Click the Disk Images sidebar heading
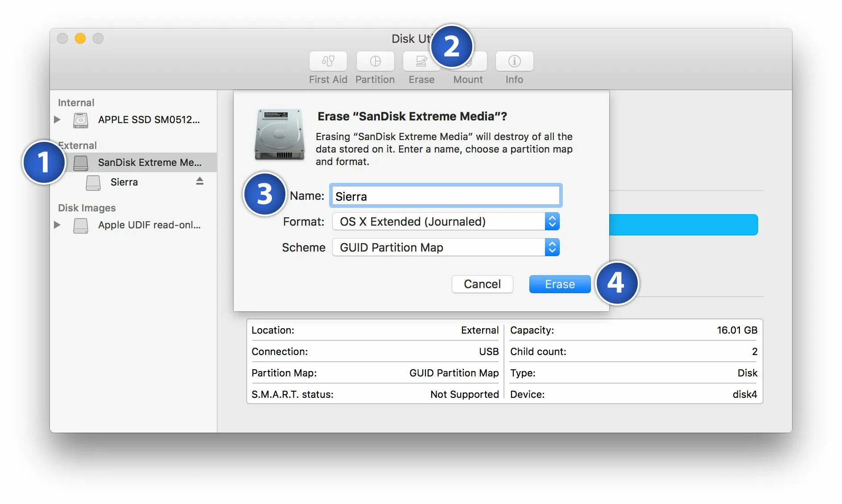 pyautogui.click(x=87, y=208)
